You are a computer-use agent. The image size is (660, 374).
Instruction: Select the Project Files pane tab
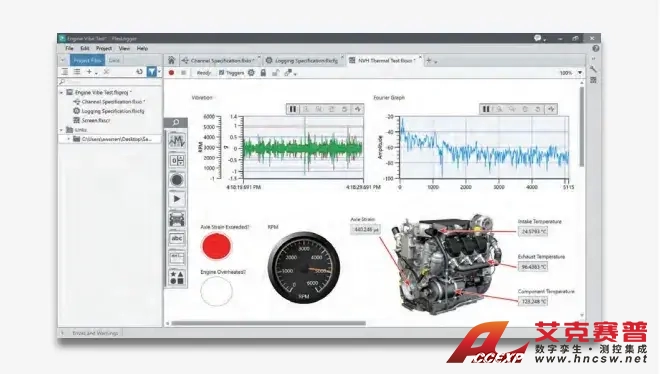[x=87, y=60]
